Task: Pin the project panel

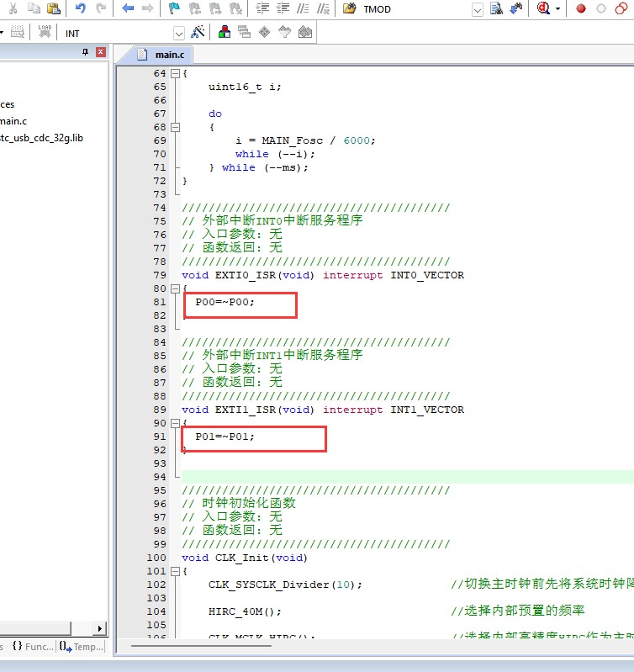Action: (x=85, y=52)
